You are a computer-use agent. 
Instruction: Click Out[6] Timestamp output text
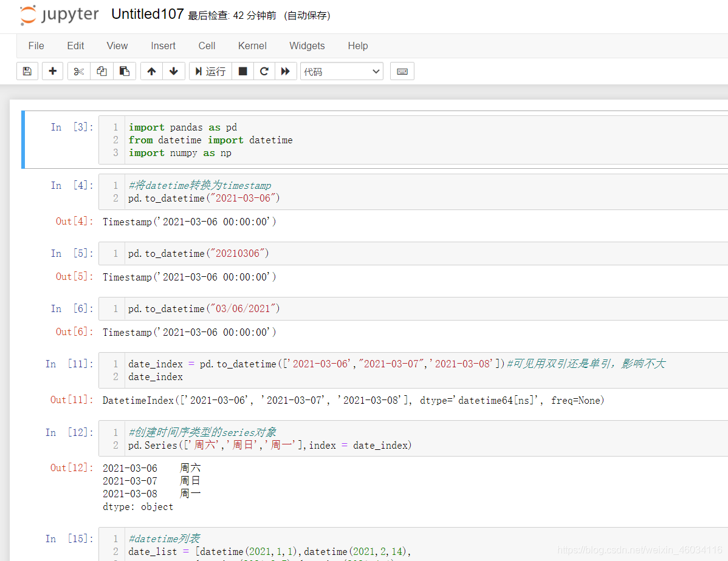pos(190,332)
